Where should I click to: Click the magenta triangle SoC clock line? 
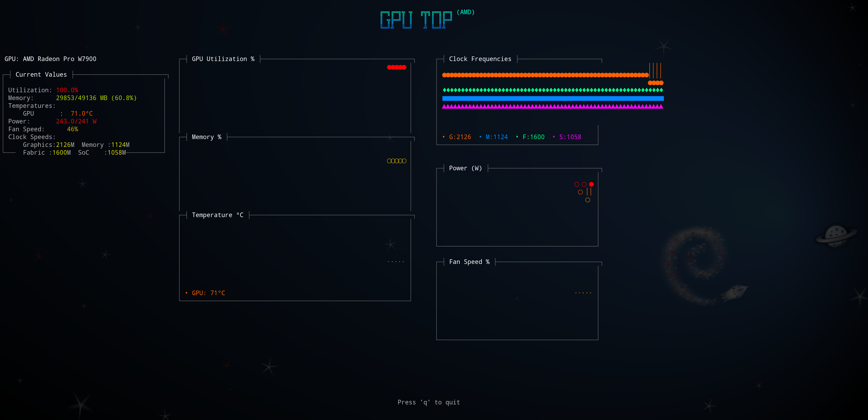[553, 106]
